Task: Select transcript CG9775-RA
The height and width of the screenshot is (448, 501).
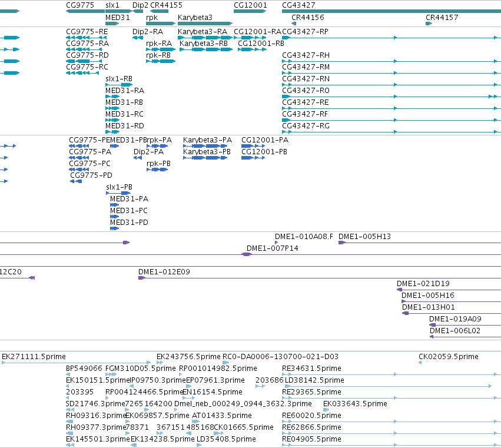Action: click(x=84, y=49)
